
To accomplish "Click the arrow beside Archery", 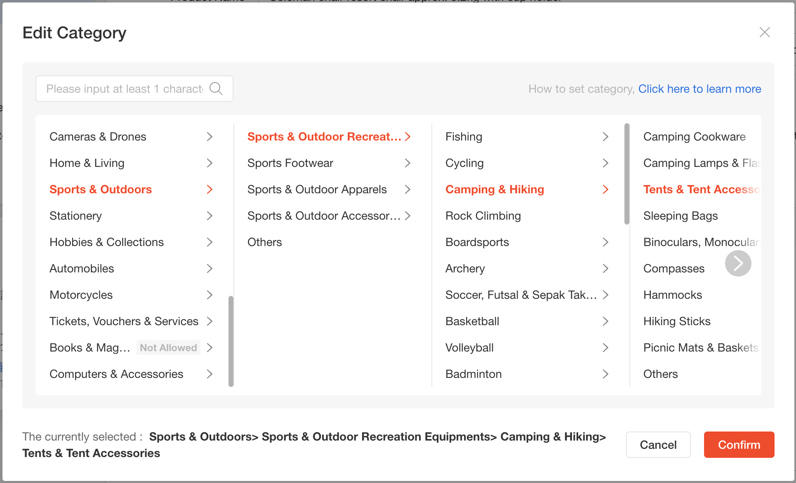I will pyautogui.click(x=605, y=269).
